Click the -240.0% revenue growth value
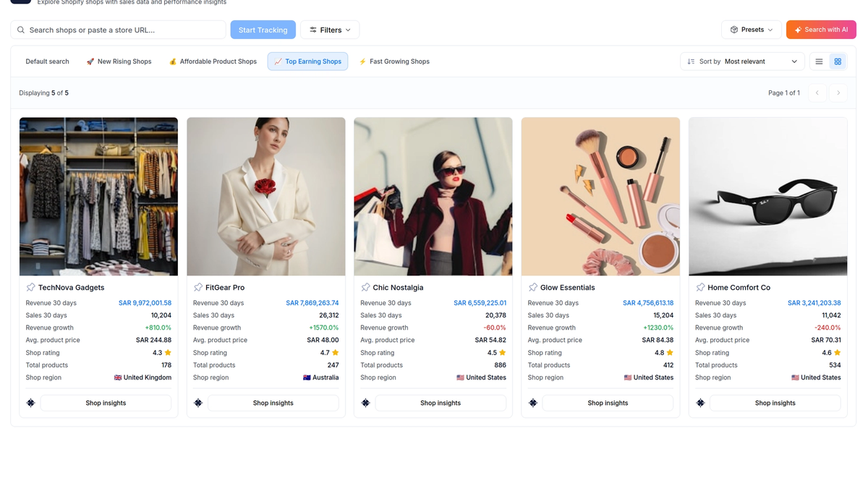This screenshot has height=488, width=868. [x=827, y=328]
